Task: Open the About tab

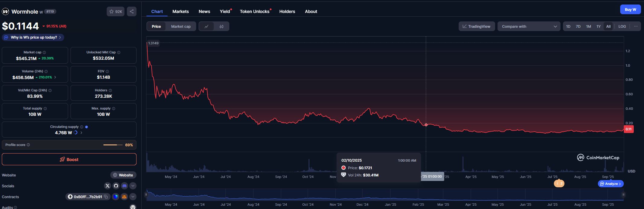Action: pos(311,11)
